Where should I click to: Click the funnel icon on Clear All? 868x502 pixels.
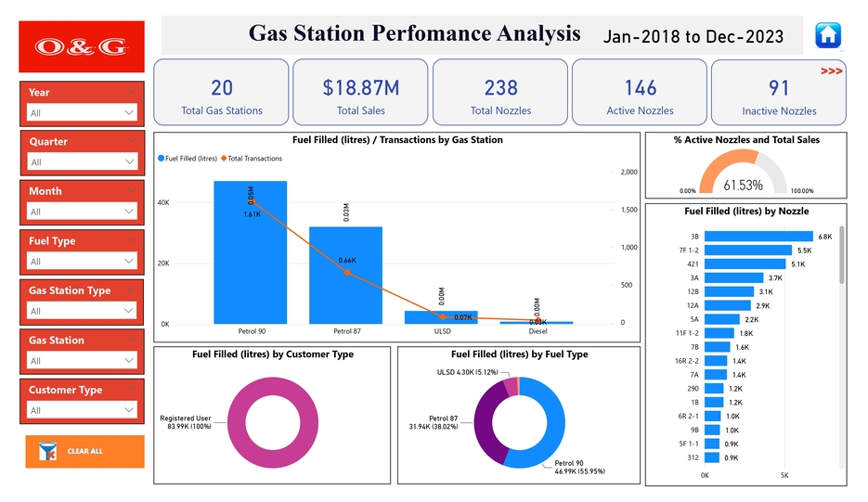coord(47,452)
